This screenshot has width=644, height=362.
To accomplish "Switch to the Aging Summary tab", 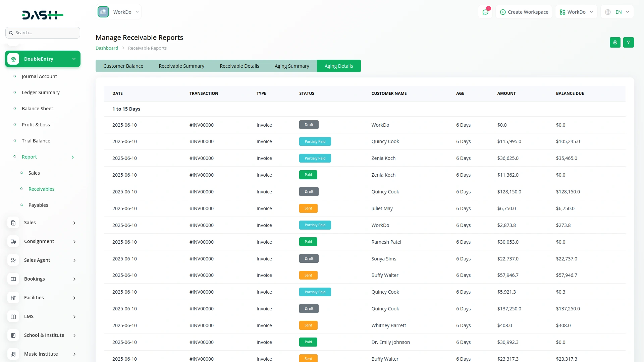I will pos(291,66).
